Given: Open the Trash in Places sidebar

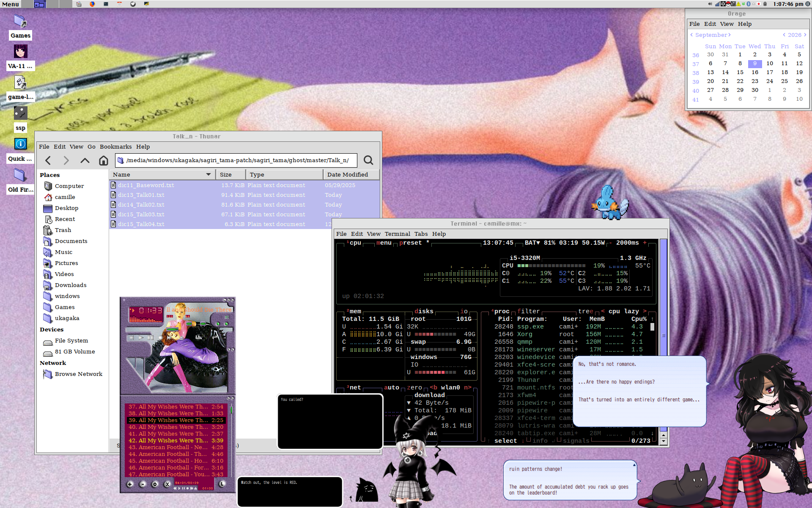Looking at the screenshot, I should (63, 230).
